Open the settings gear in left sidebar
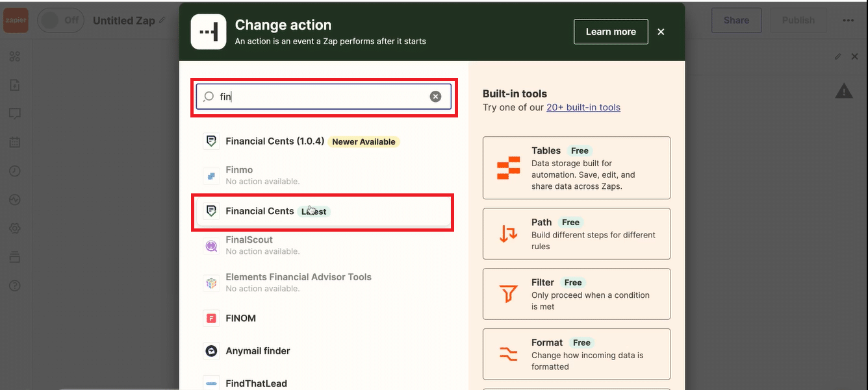Image resolution: width=868 pixels, height=390 pixels. 15,228
